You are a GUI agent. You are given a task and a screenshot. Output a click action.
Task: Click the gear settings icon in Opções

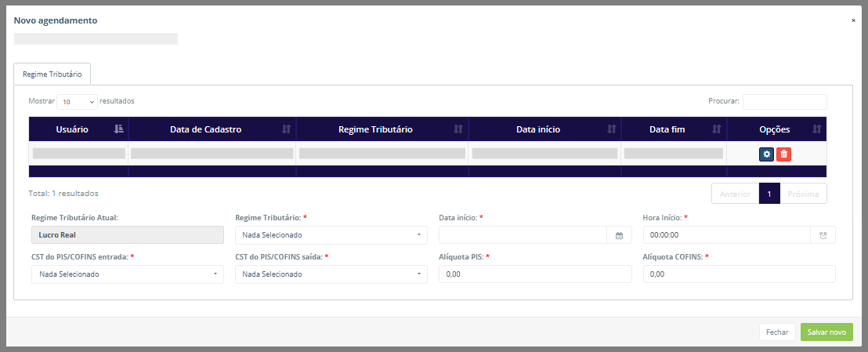[766, 154]
